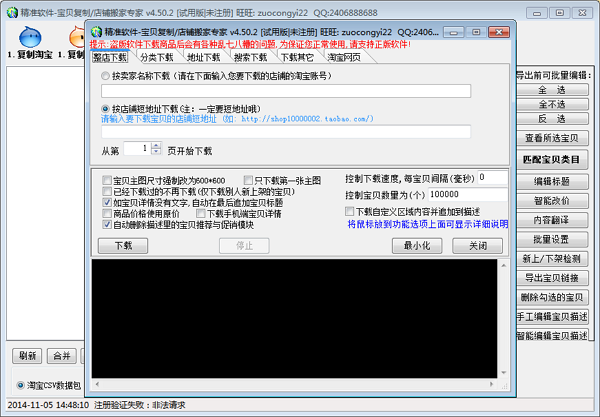Screen dimensions: 600x417
Task: Click the orange copy icon partly hidden by the dialog
Action: pyautogui.click(x=77, y=37)
